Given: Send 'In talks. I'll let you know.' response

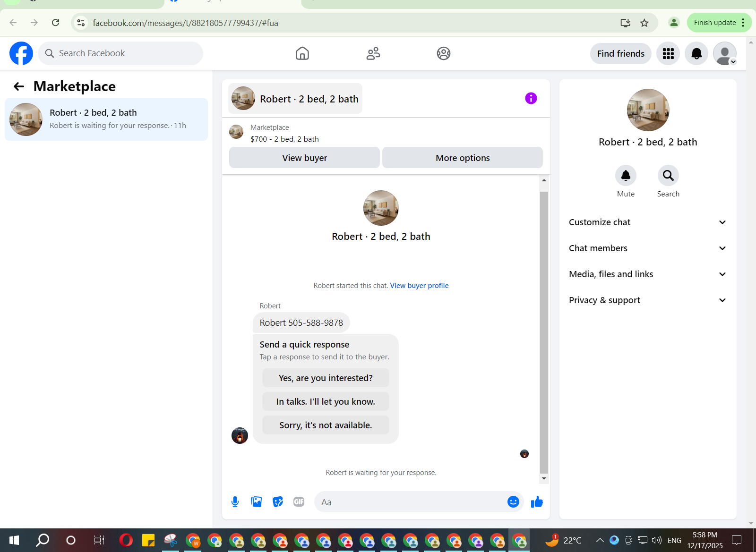Looking at the screenshot, I should tap(326, 401).
